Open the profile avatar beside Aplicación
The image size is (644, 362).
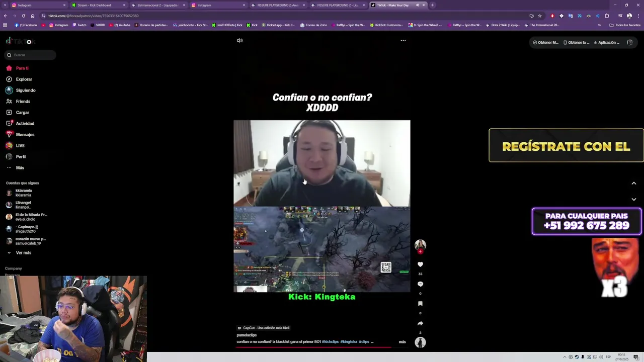[629, 42]
